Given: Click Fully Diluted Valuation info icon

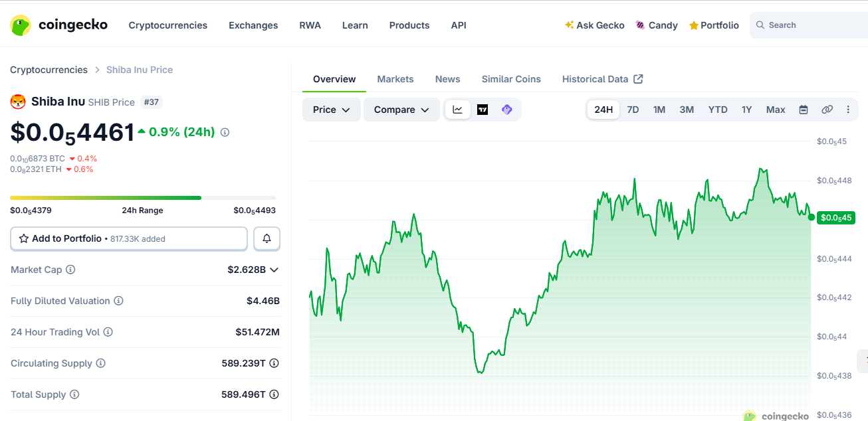Looking at the screenshot, I should click(118, 301).
